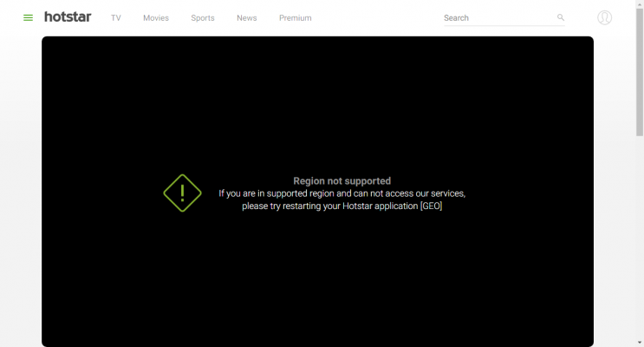The image size is (644, 347).
Task: Open the Movies section
Action: point(156,18)
